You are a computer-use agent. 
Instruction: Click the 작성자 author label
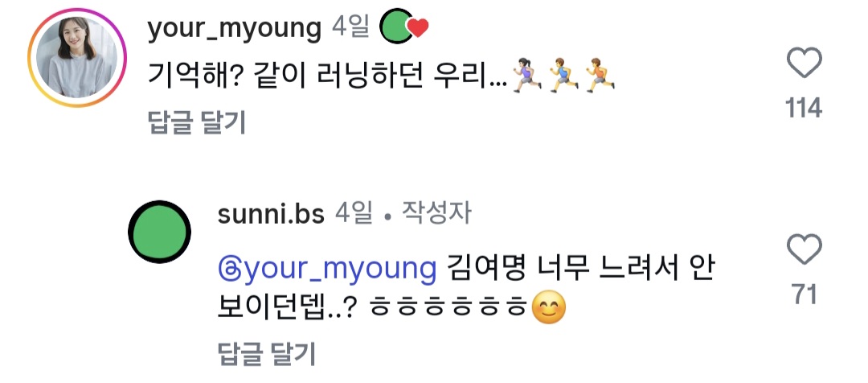[436, 213]
